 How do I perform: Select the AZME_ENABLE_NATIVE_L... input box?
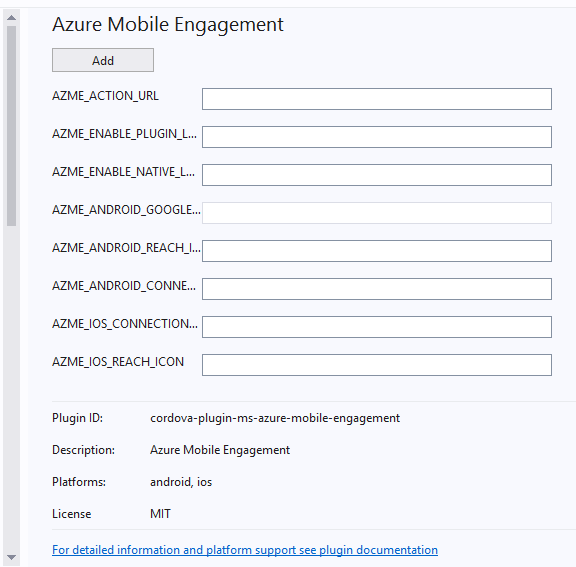coord(377,175)
